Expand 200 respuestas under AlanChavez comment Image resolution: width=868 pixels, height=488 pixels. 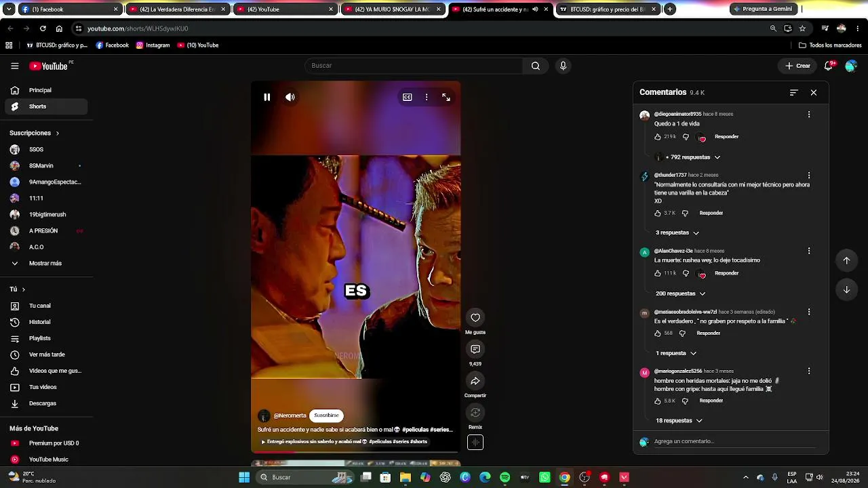coord(680,293)
